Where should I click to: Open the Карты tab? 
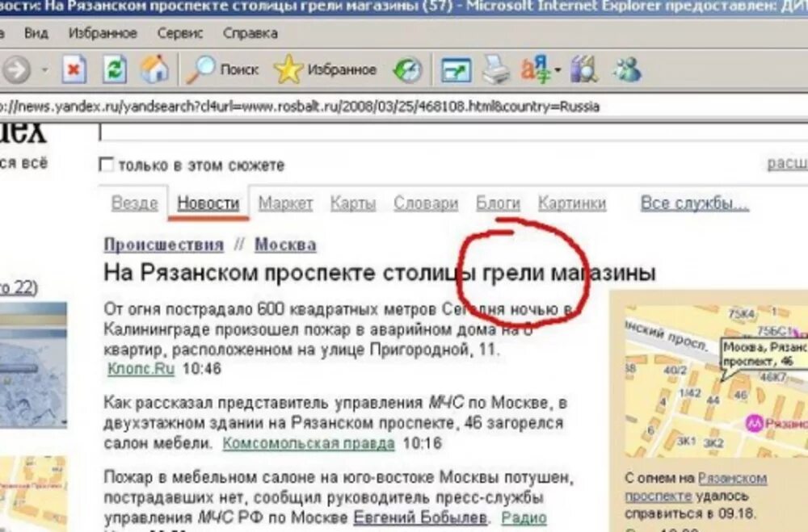(x=353, y=203)
